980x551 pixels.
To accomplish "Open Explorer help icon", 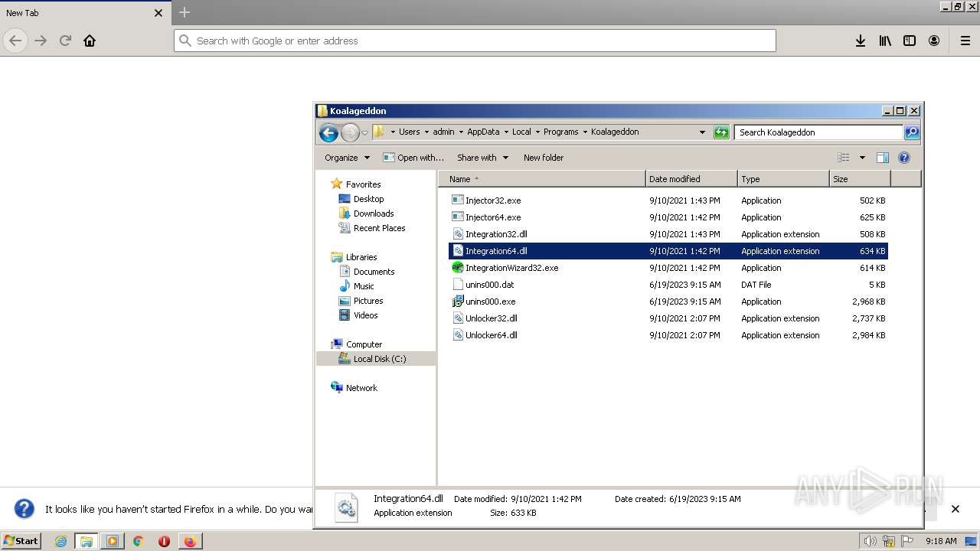I will pos(904,158).
